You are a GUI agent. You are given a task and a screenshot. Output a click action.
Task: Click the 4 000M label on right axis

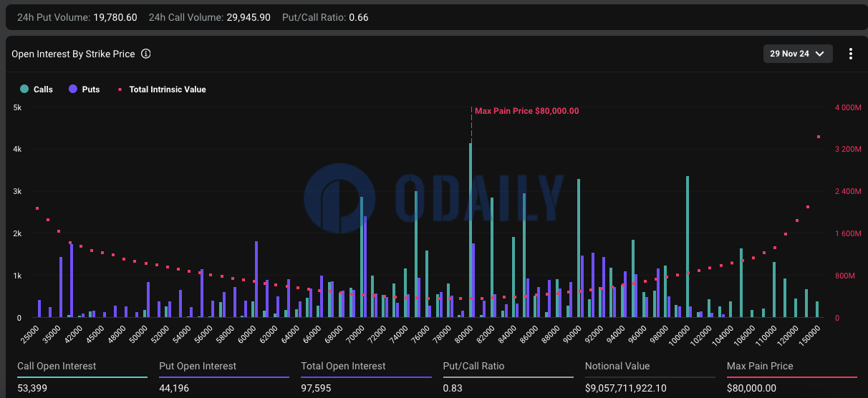pyautogui.click(x=847, y=107)
